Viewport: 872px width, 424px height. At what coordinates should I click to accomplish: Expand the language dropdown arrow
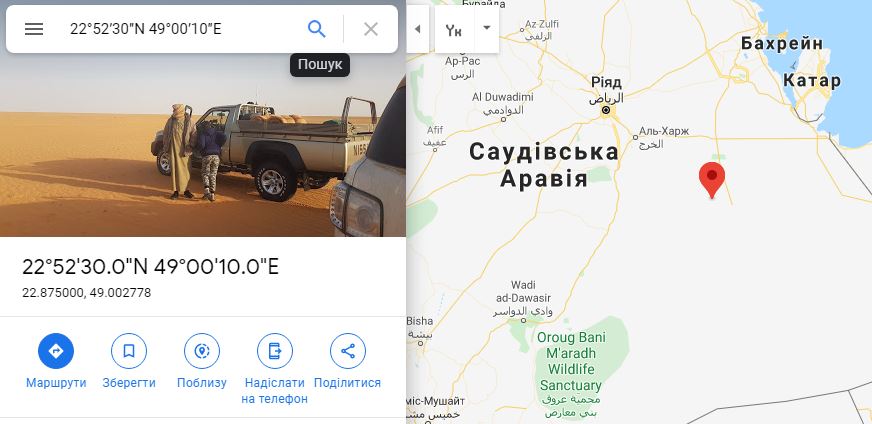487,28
